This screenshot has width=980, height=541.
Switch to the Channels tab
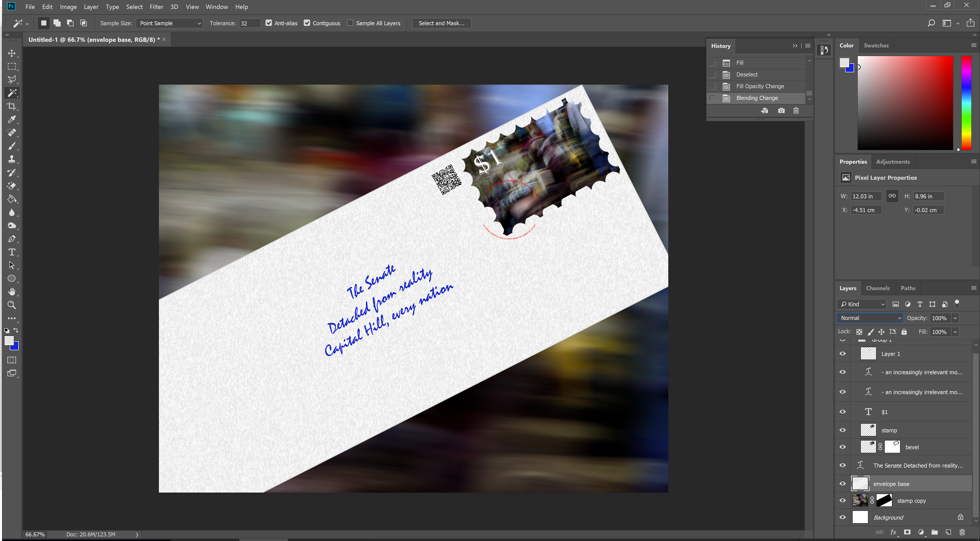(x=878, y=288)
